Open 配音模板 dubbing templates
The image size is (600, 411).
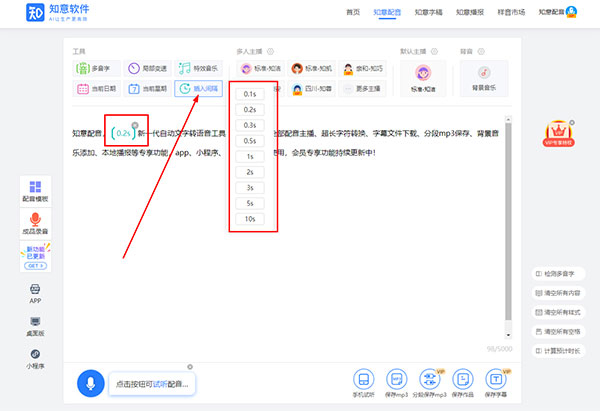tap(35, 191)
